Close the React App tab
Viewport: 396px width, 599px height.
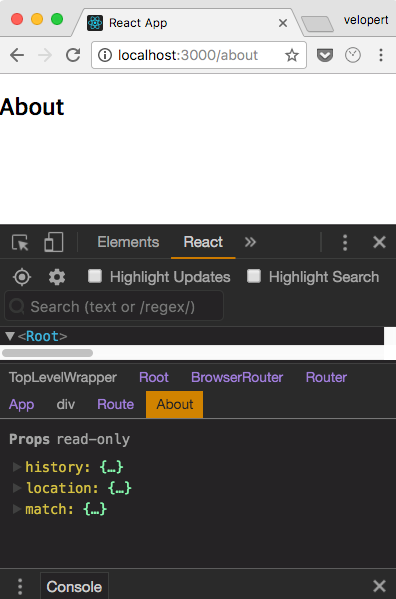point(283,23)
